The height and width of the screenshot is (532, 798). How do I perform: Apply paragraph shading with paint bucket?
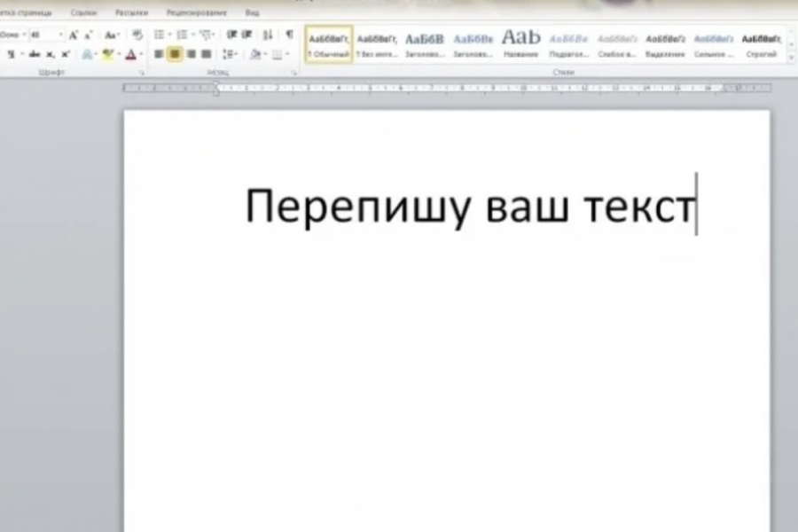255,54
